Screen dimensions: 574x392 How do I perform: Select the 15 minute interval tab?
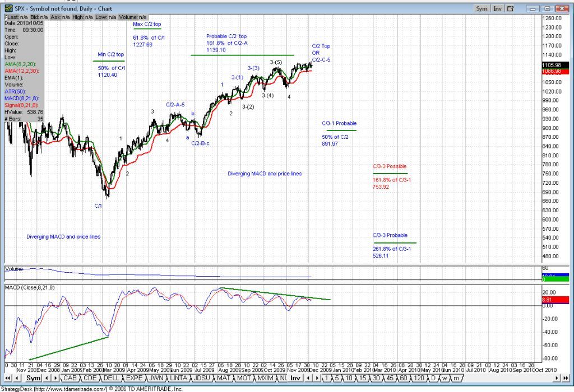[363, 378]
